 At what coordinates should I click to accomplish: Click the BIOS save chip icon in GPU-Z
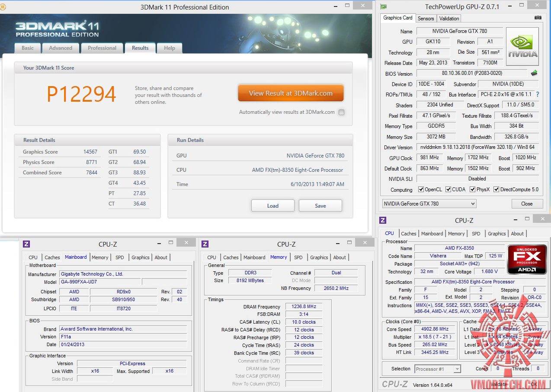[534, 73]
